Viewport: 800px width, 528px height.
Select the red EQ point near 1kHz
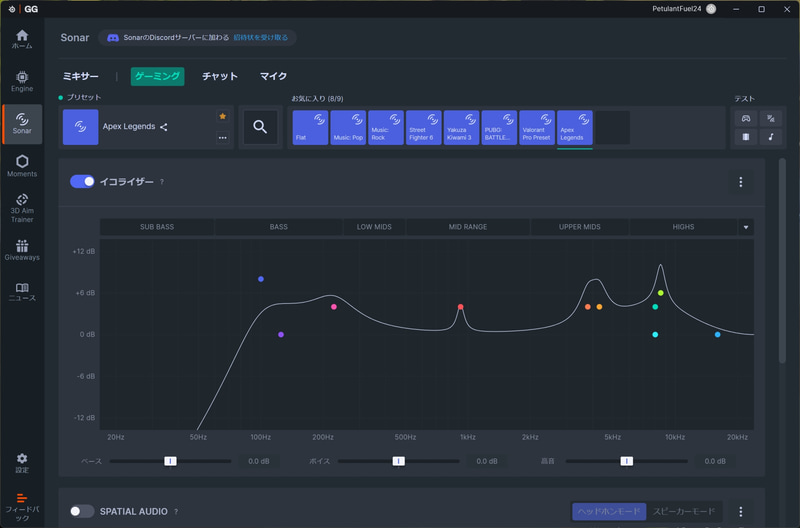[x=461, y=307]
